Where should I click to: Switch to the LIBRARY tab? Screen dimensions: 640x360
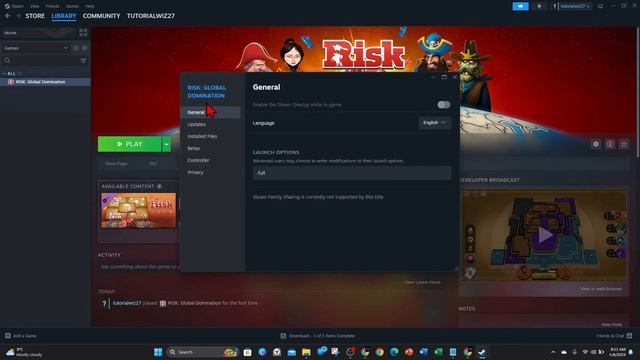tap(64, 16)
